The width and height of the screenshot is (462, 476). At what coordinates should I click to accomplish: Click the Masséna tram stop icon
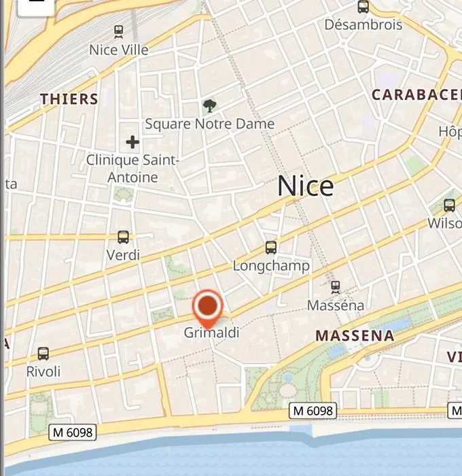coord(335,287)
